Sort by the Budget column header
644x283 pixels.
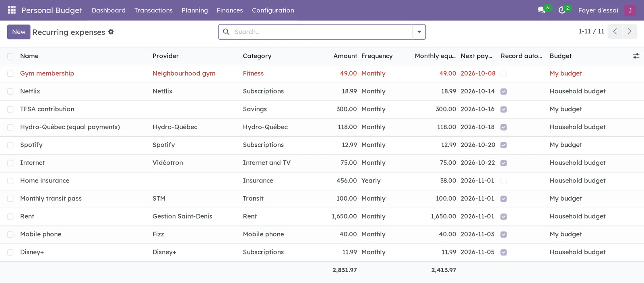(561, 56)
